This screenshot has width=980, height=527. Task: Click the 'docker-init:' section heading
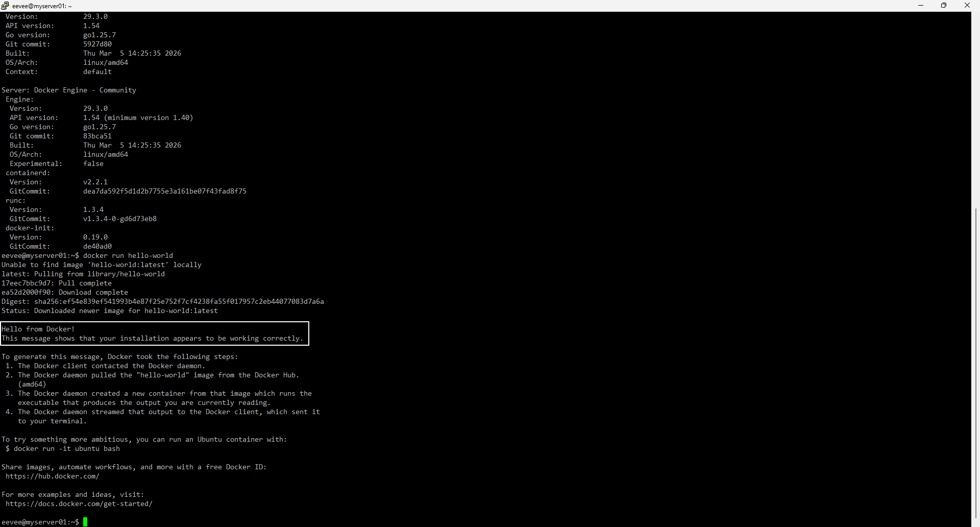[x=30, y=228]
